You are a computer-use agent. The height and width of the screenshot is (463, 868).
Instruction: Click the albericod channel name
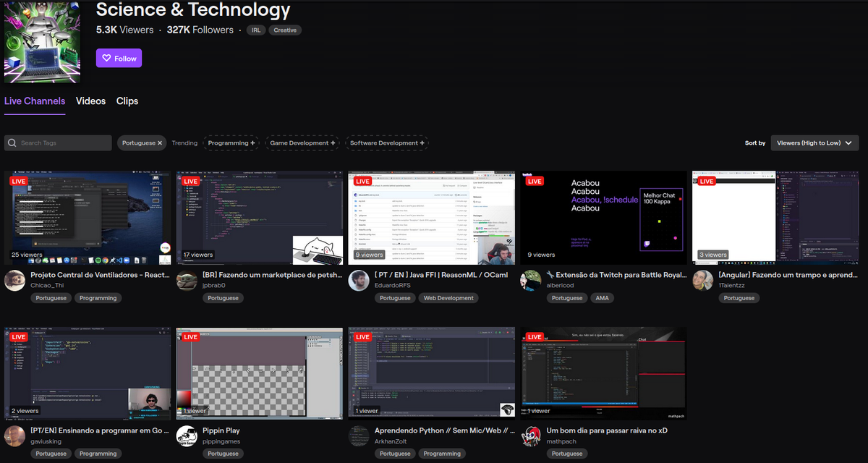tap(561, 286)
